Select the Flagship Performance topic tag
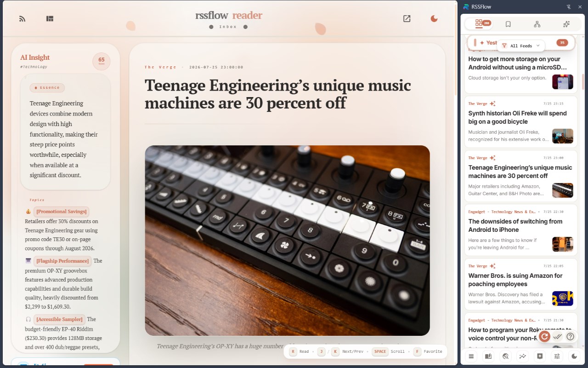Image resolution: width=588 pixels, height=368 pixels. pos(62,261)
